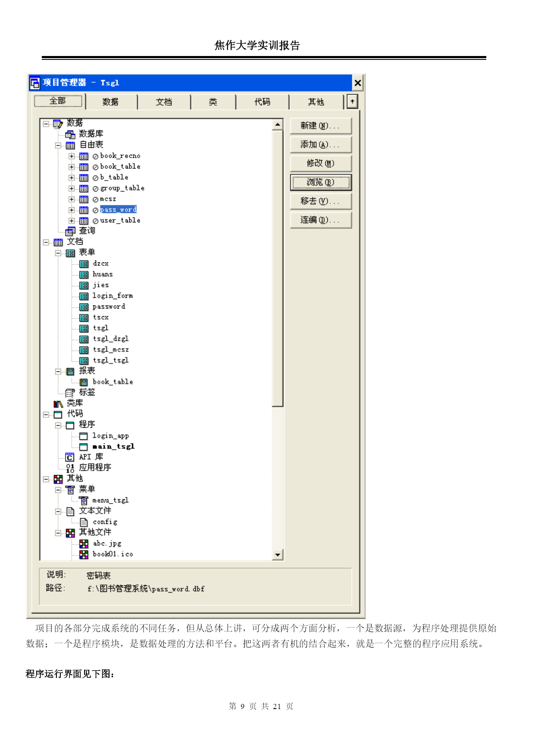Open the 其他 tab

point(316,102)
